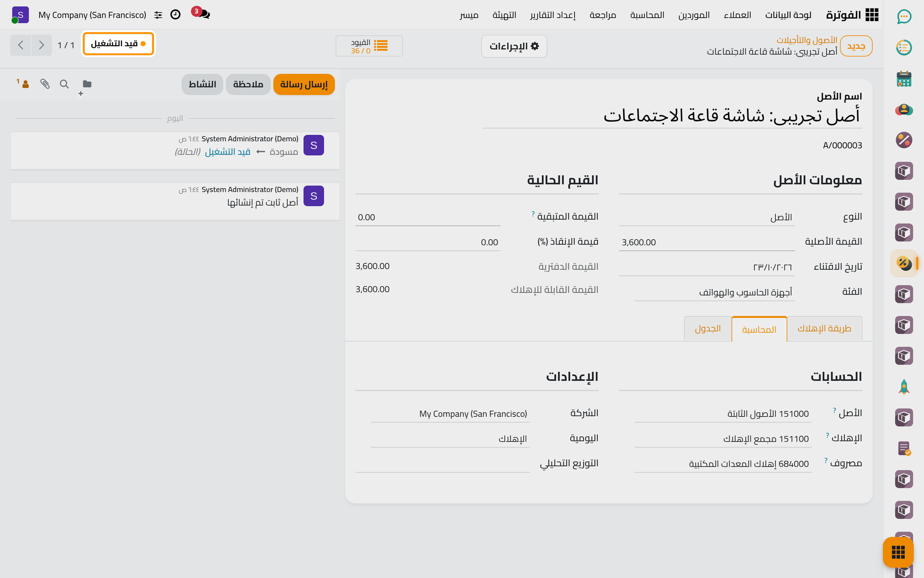Image resolution: width=924 pixels, height=578 pixels.
Task: Click the folder plus icon in chatter
Action: click(x=86, y=87)
